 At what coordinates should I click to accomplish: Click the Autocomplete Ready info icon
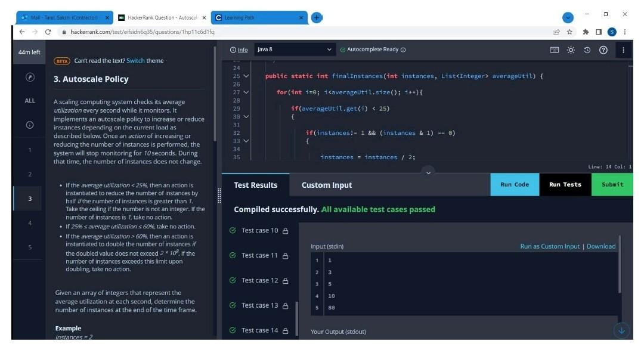403,49
